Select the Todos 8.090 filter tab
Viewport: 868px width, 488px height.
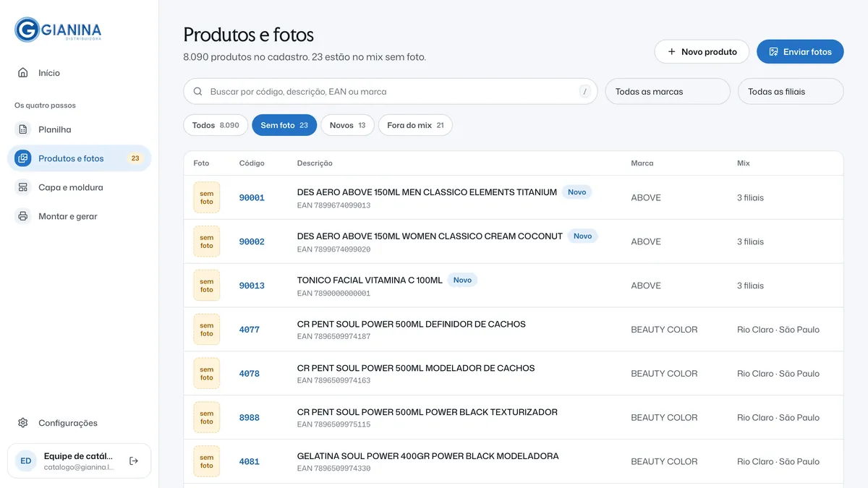point(216,125)
